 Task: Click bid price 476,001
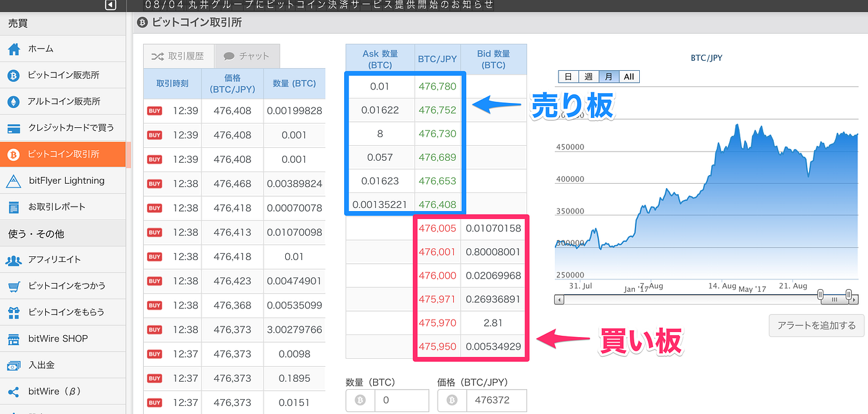coord(437,252)
